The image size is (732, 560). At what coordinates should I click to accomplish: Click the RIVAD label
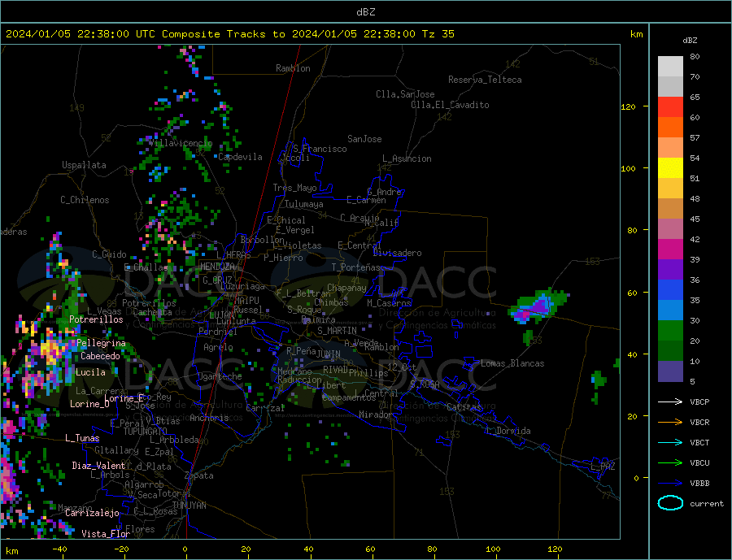[336, 370]
